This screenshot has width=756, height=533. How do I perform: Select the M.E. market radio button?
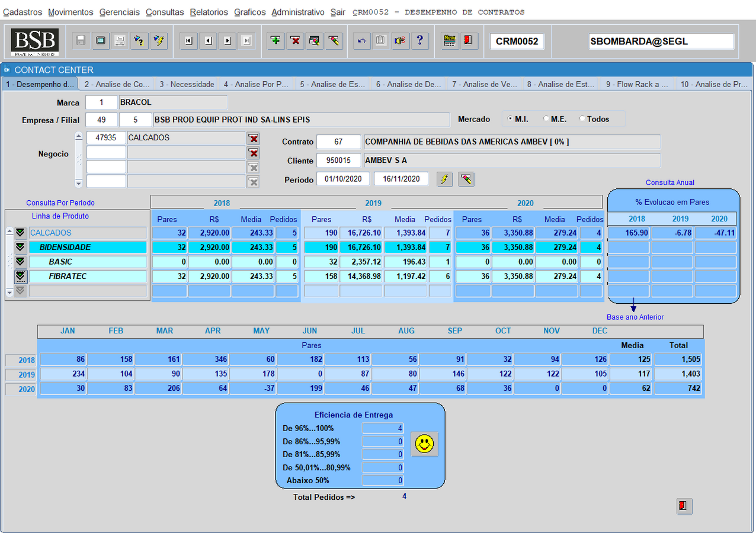click(546, 119)
